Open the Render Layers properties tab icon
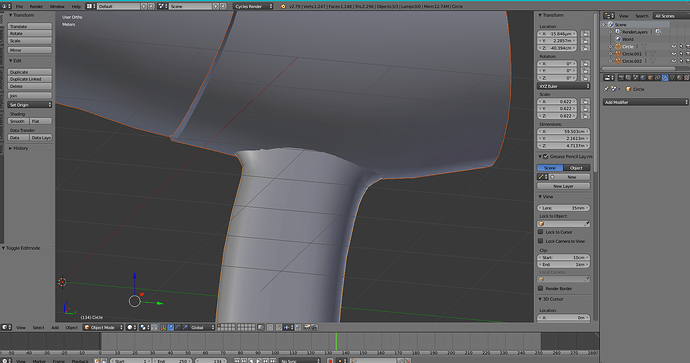 [628, 77]
